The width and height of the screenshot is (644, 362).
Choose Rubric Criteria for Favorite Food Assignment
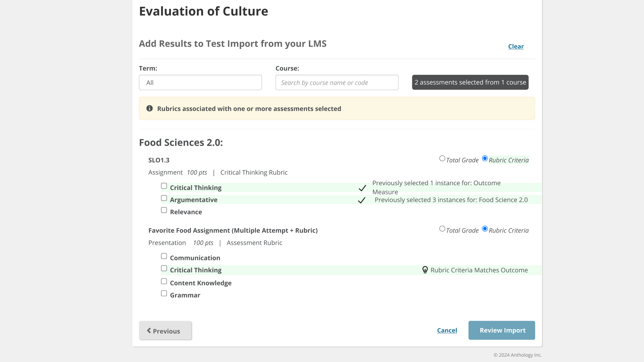click(x=485, y=229)
